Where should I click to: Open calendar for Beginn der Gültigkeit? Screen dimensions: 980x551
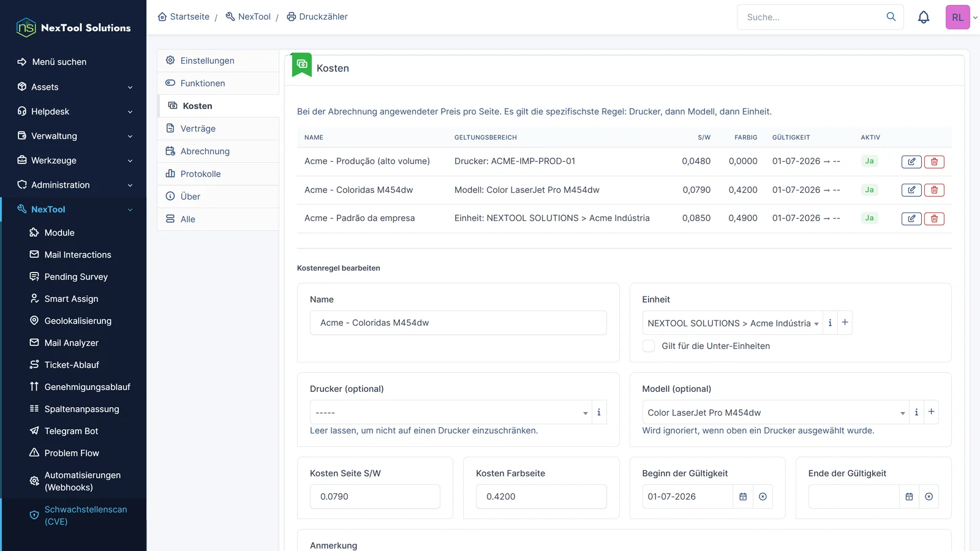[743, 497]
